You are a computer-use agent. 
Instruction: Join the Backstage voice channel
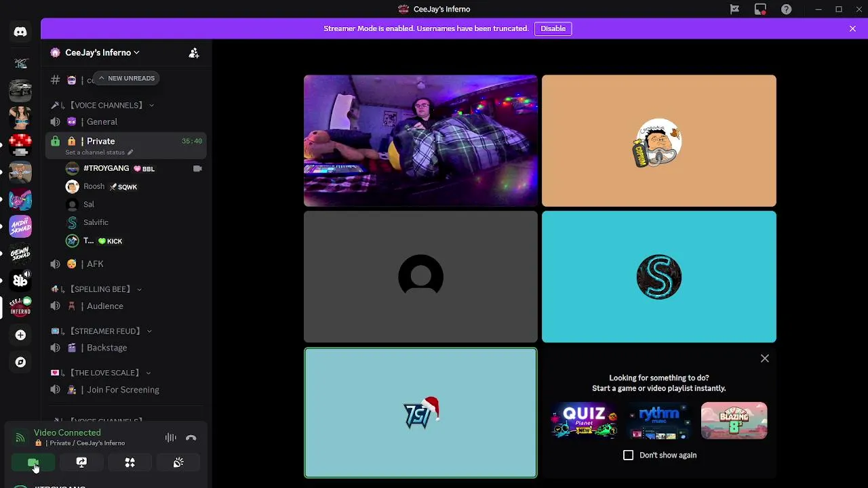[126, 348]
